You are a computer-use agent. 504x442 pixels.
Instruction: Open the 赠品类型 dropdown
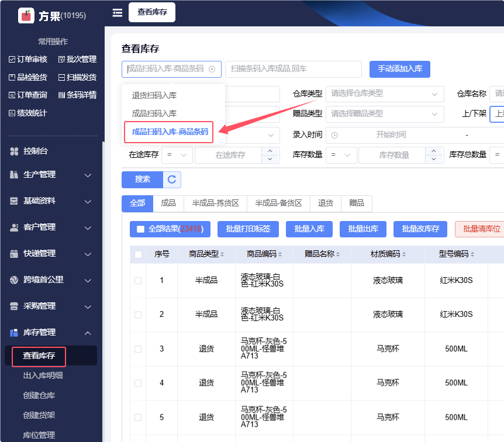[x=385, y=114]
